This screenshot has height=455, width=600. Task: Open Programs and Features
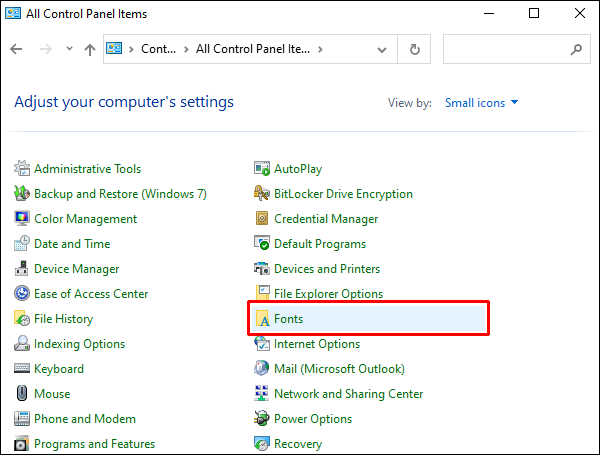[94, 444]
